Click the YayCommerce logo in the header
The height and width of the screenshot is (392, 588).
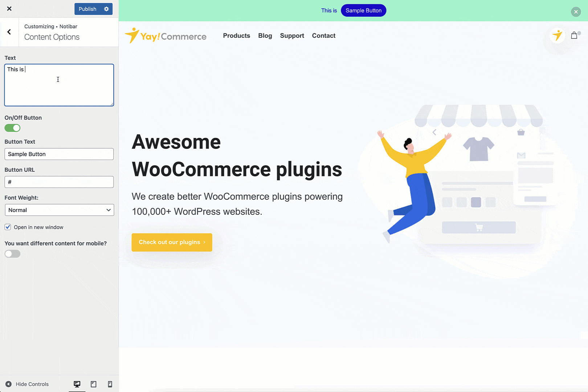pyautogui.click(x=166, y=36)
